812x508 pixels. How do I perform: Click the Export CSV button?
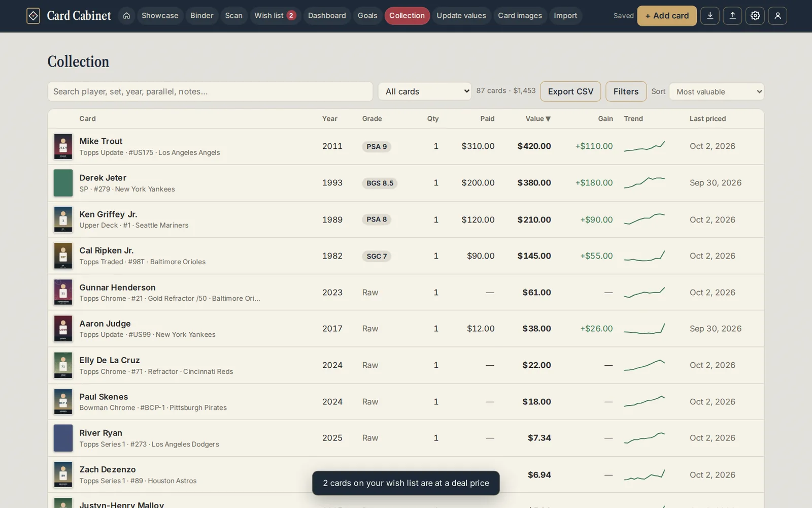[570, 91]
